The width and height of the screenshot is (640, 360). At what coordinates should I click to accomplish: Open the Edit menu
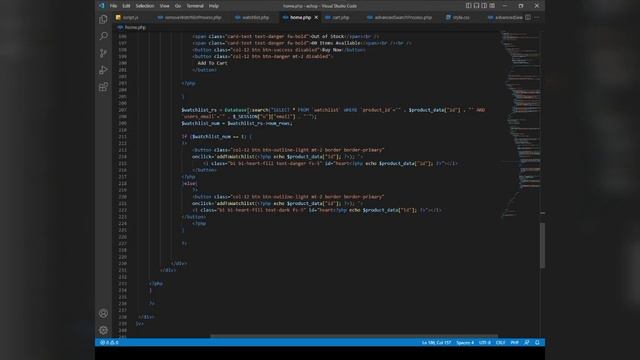[x=126, y=6]
